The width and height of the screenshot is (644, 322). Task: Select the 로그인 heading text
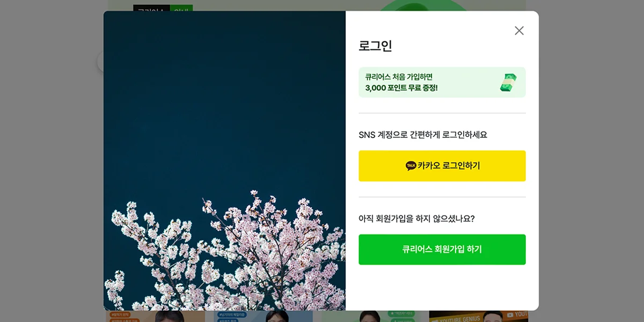click(376, 46)
